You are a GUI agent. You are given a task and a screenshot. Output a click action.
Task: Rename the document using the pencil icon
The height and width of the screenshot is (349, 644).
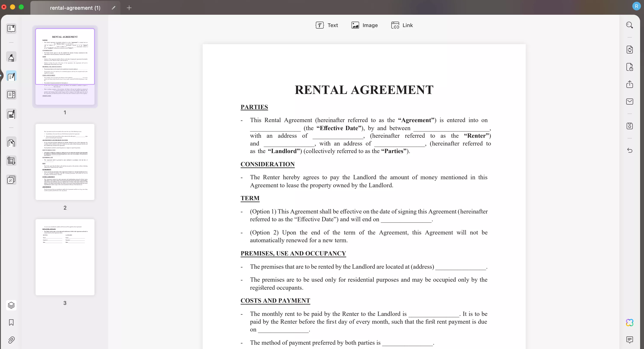click(113, 8)
